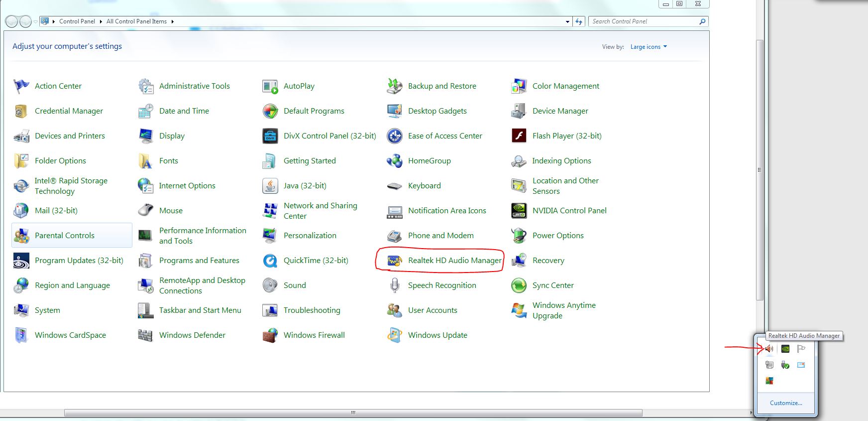Screen dimensions: 868x421
Task: Click the Ease of Access Center icon
Action: [394, 136]
